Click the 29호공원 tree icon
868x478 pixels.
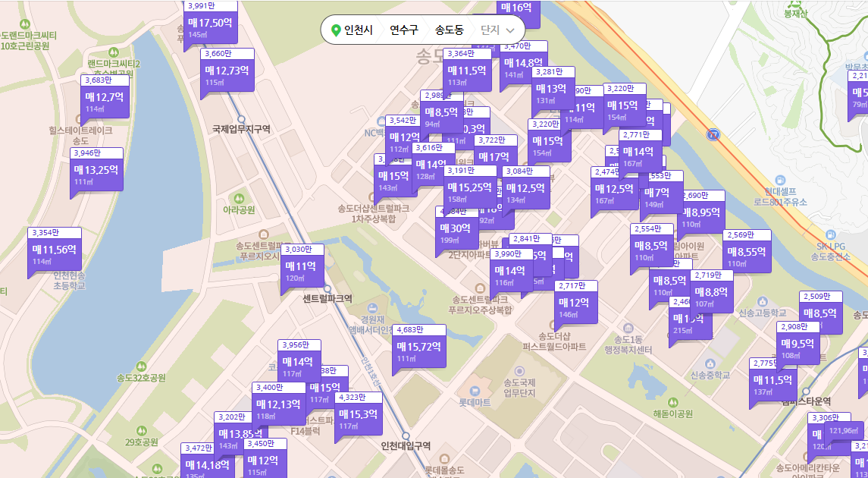(x=141, y=429)
